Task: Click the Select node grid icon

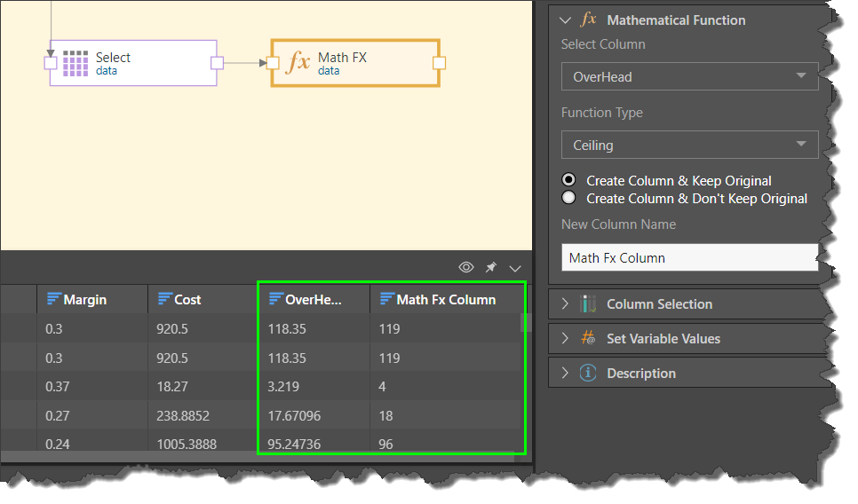Action: click(x=75, y=63)
